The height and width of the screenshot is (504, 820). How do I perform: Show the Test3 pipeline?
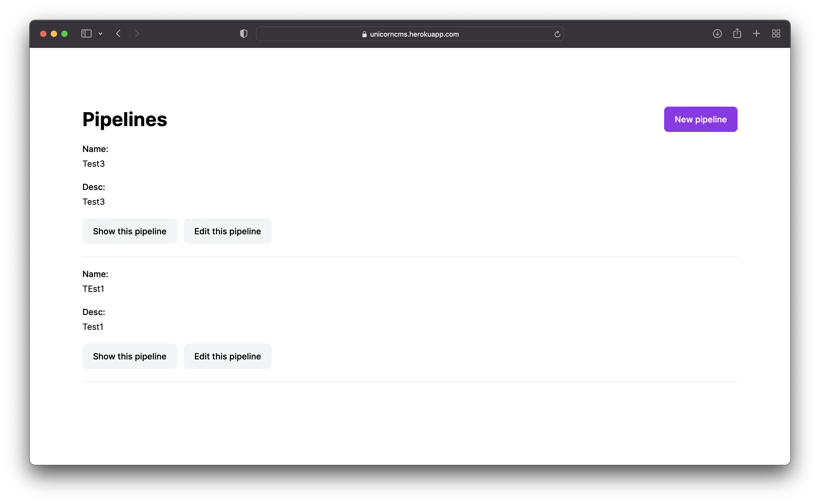coord(129,231)
